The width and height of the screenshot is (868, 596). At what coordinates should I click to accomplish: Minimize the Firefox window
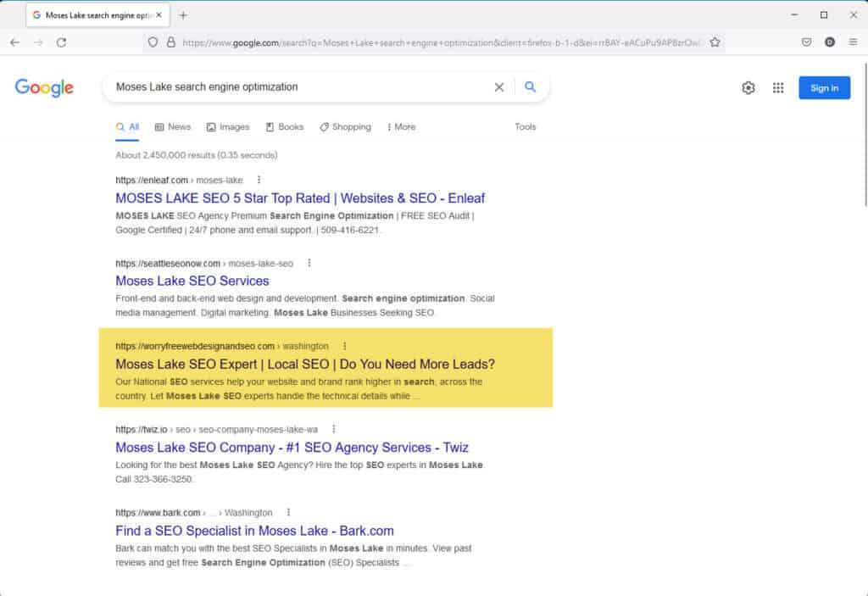[x=795, y=15]
